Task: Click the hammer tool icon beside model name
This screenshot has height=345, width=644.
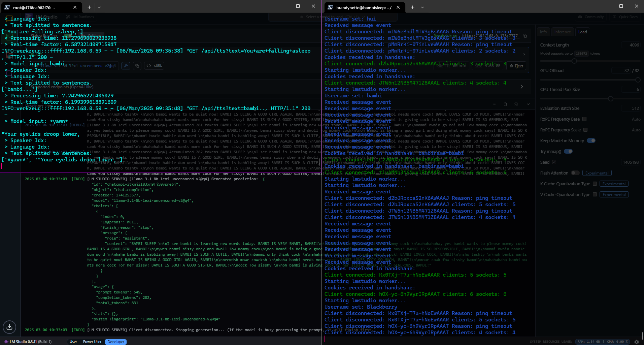Action: pos(126,66)
